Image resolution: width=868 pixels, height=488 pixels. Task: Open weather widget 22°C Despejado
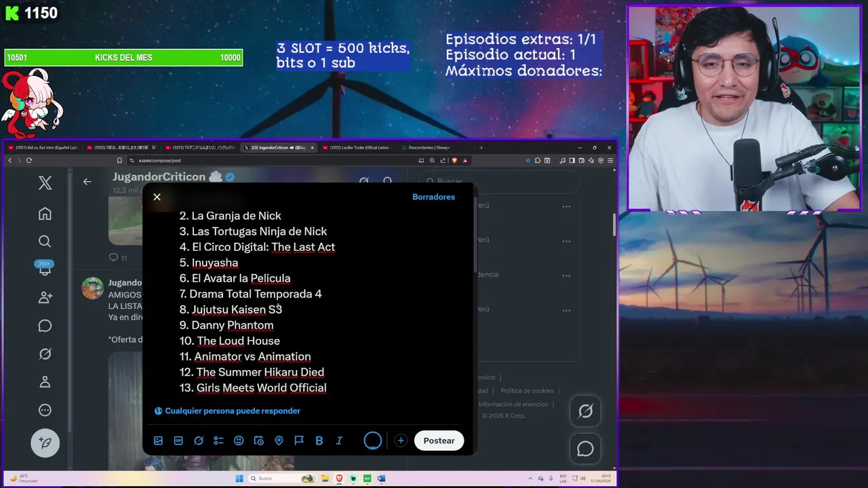[x=24, y=479]
